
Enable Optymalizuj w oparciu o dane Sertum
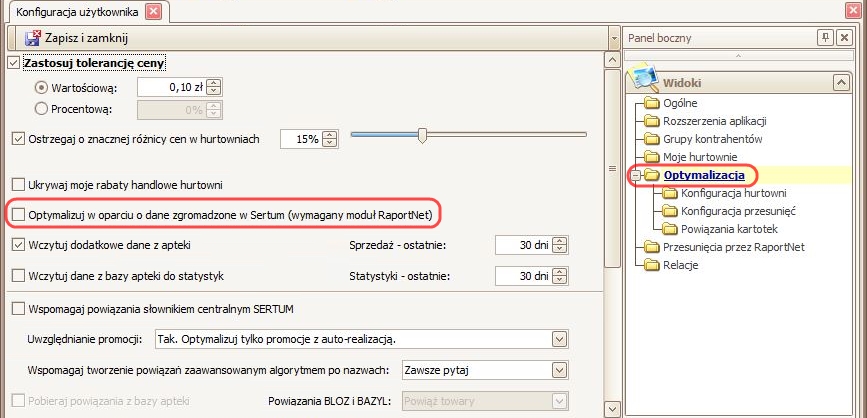point(17,213)
